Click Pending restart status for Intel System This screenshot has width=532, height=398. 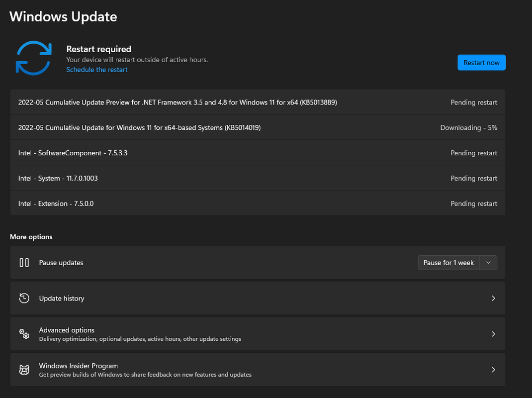(x=474, y=178)
